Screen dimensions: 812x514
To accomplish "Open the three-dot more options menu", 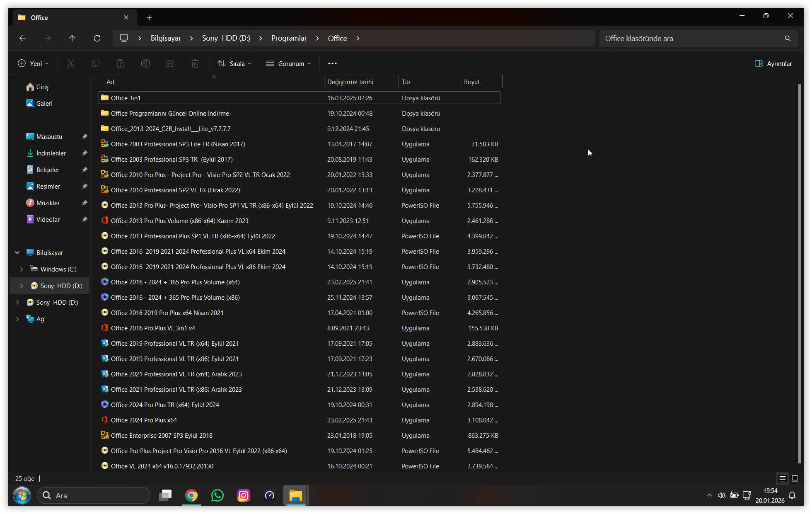I will tap(332, 63).
